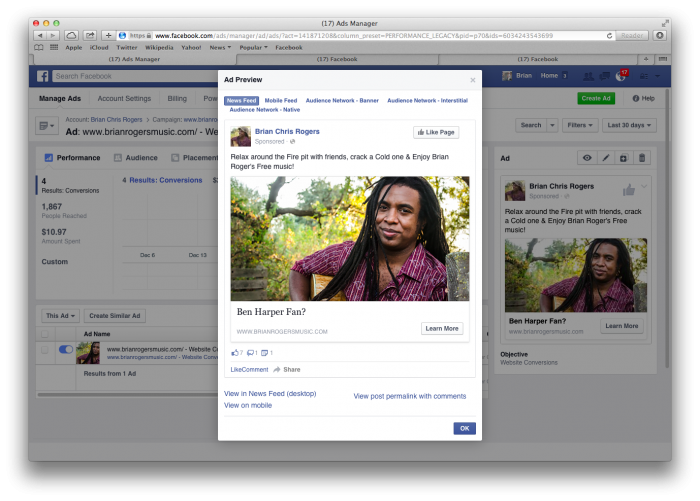Tick the checkbox for the brianrogersmusic.com ad row
Screen dimensions: 700x501
(x=45, y=350)
